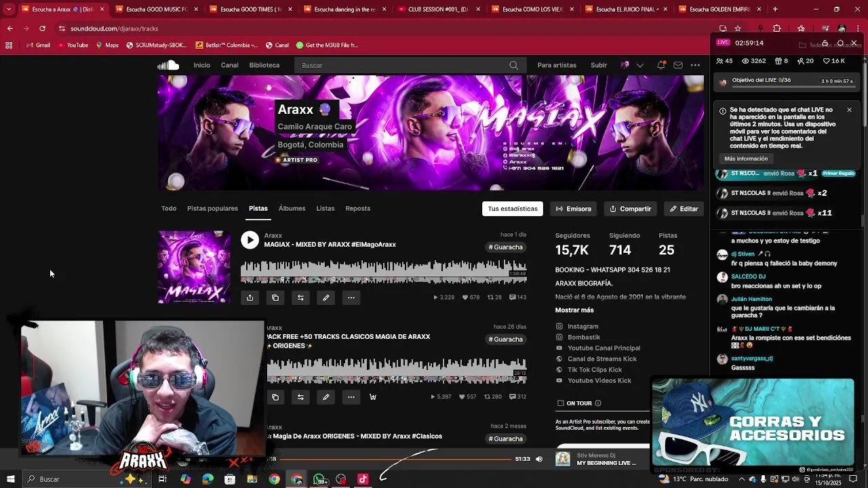Click the Seguidores 15,7K count

(572, 250)
